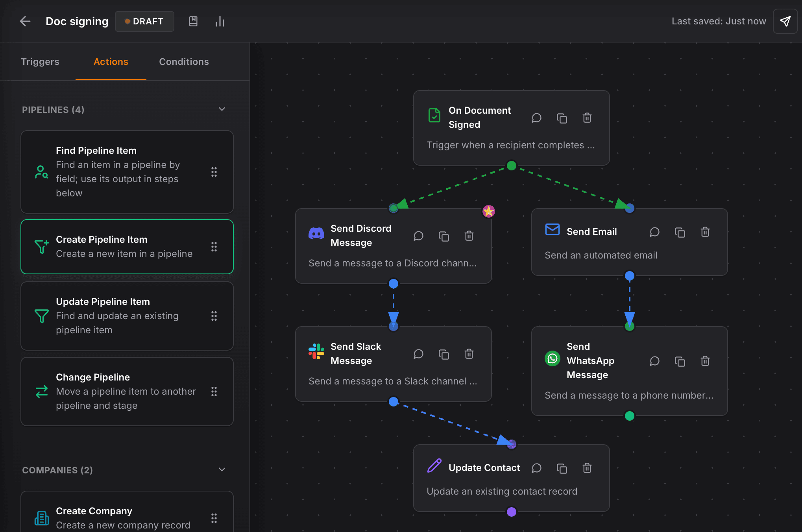802x532 pixels.
Task: Open comments on the Send Slack Message node
Action: pos(418,354)
